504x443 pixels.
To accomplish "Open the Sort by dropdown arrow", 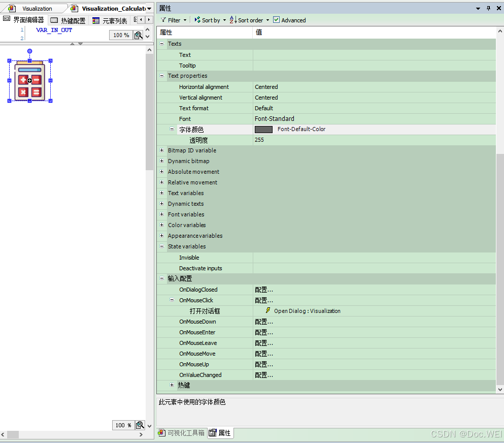I will click(224, 20).
